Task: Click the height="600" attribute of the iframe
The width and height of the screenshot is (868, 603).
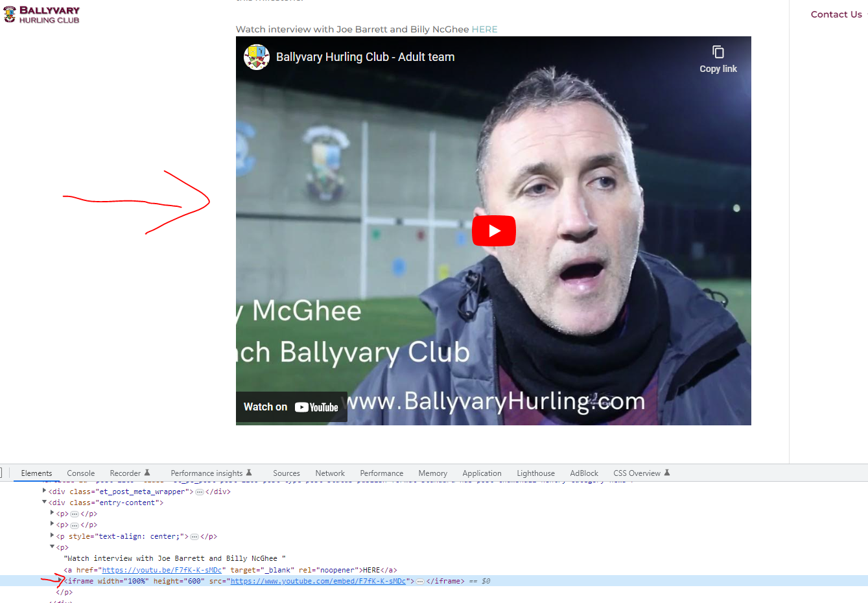Action: tap(179, 581)
